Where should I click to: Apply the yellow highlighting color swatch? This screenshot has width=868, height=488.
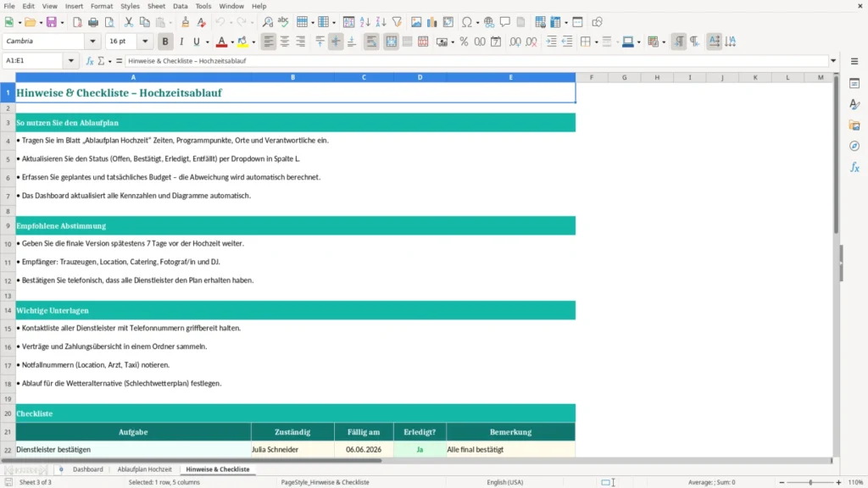tap(242, 42)
